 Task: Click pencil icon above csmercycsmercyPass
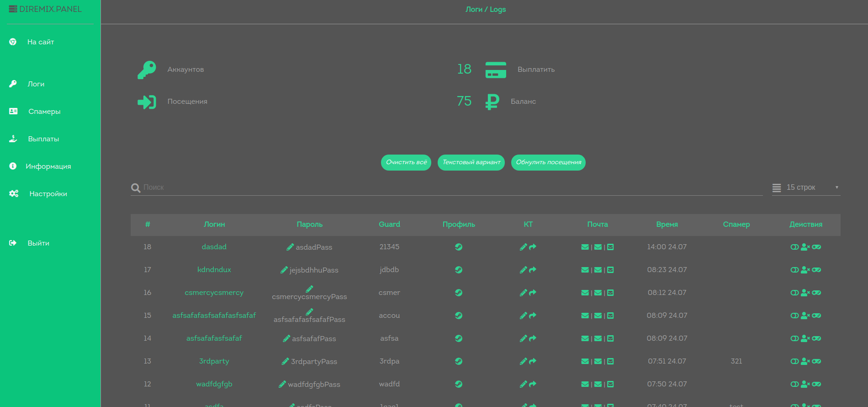coord(309,289)
